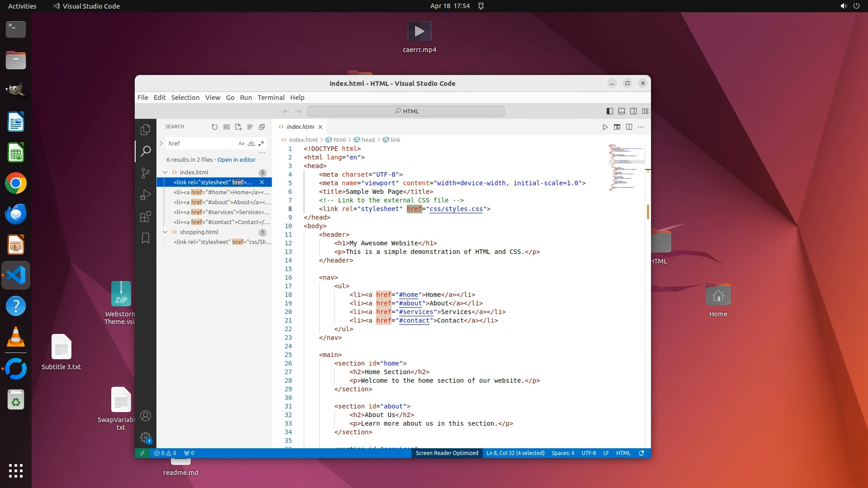Viewport: 868px width, 488px height.
Task: Collapse the shopping.html results group
Action: click(x=165, y=232)
